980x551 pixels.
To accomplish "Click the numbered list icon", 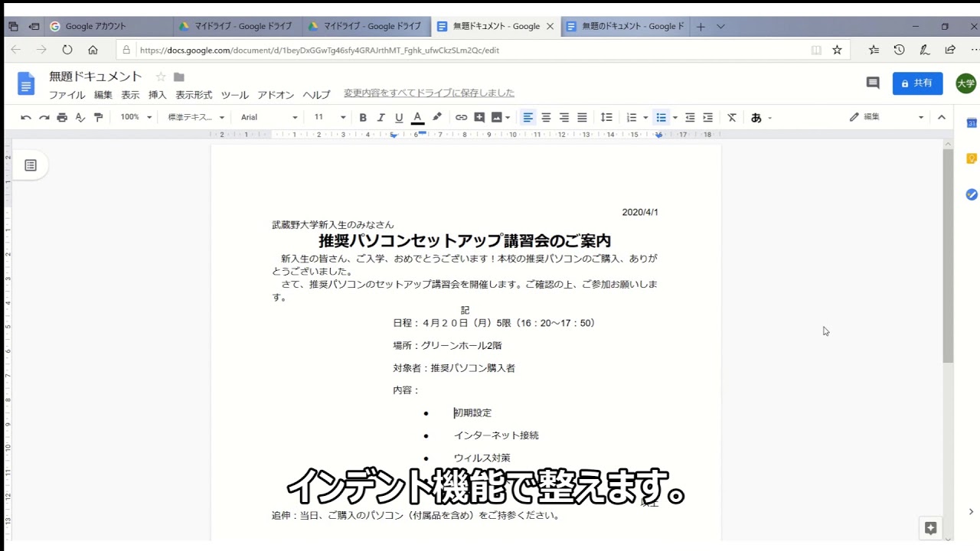I will click(x=632, y=117).
